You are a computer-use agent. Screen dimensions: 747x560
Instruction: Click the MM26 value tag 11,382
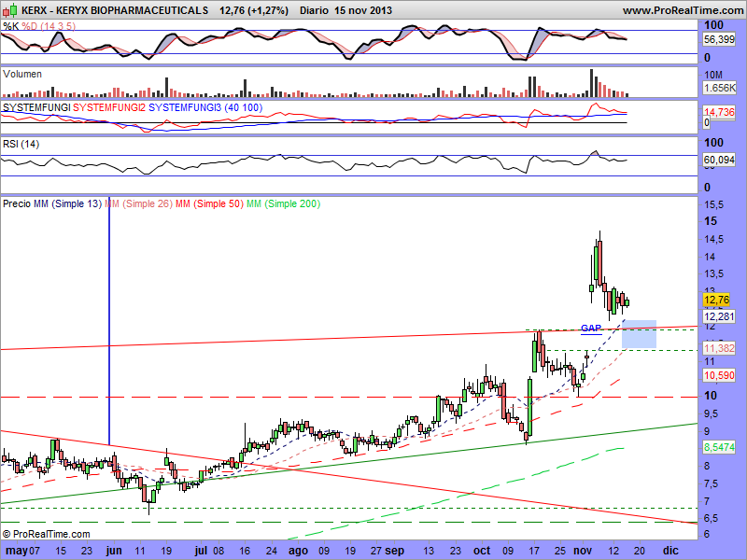point(719,348)
